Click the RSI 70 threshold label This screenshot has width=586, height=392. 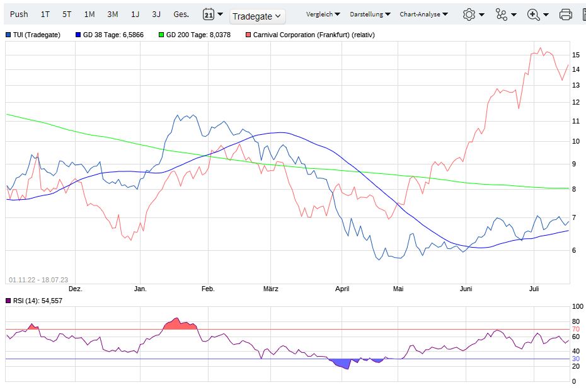click(575, 329)
